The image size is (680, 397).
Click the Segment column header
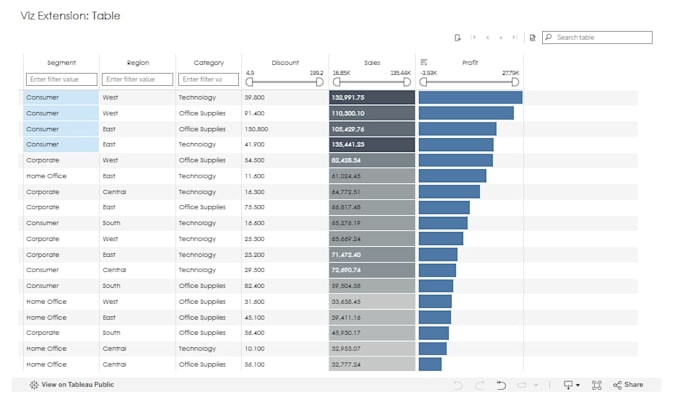(62, 62)
